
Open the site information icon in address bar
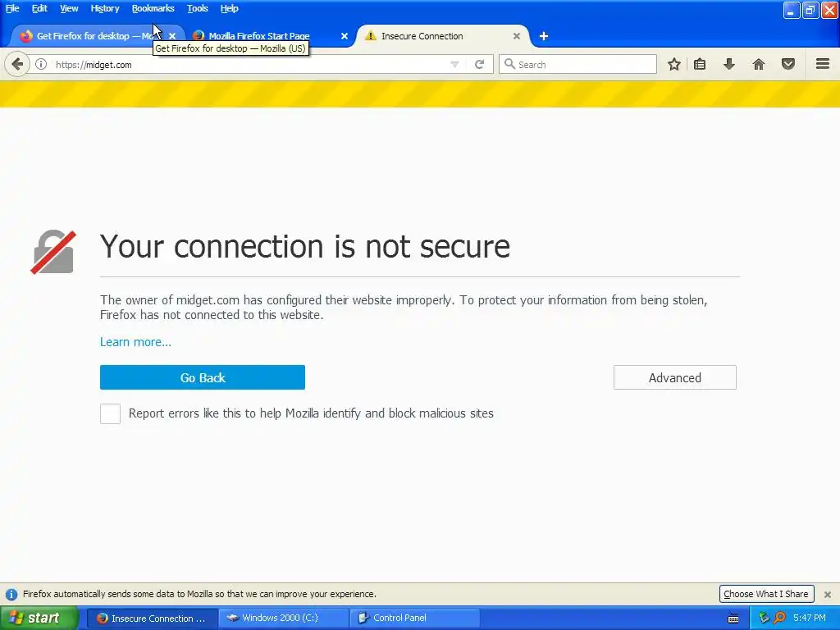pos(41,64)
